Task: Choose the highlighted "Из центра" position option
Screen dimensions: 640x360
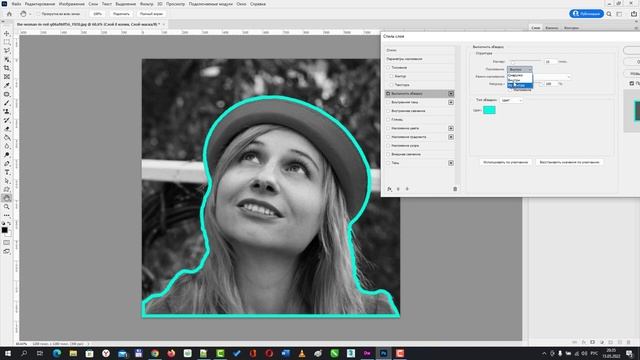Action: [520, 85]
